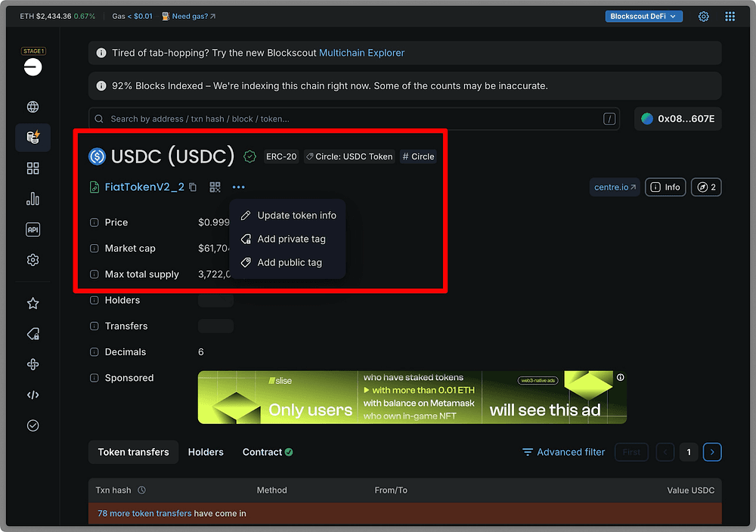The height and width of the screenshot is (532, 756).
Task: Click the network logo under STAGE 1
Action: tap(33, 66)
